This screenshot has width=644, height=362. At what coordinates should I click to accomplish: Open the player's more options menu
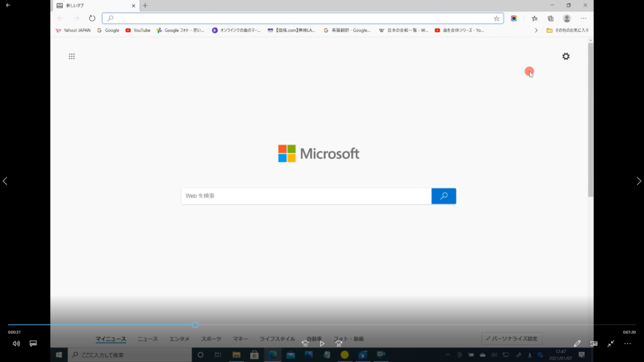point(627,344)
